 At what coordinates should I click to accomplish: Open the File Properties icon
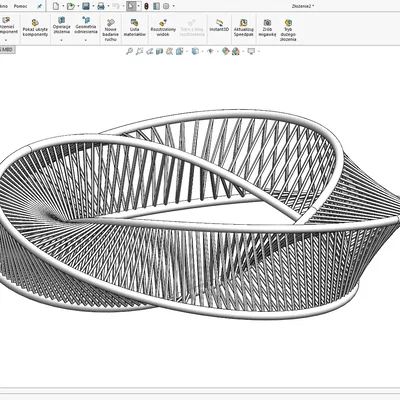[x=156, y=6]
